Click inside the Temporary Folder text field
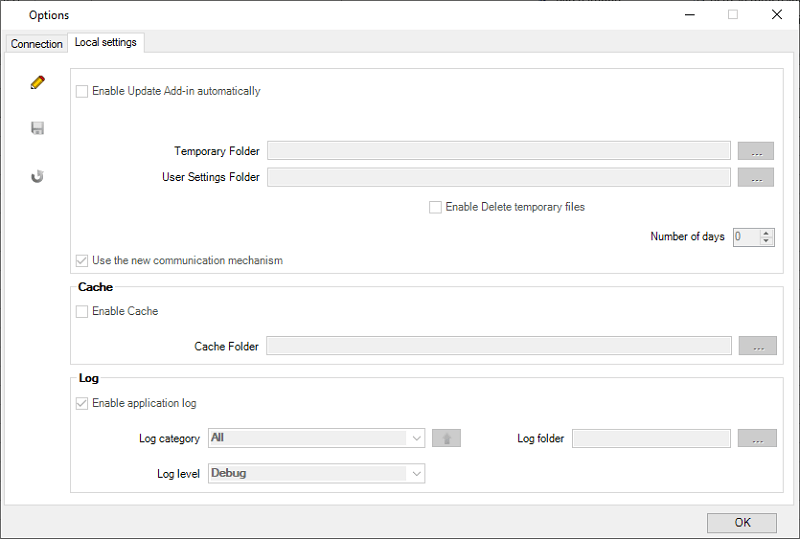 coord(499,151)
